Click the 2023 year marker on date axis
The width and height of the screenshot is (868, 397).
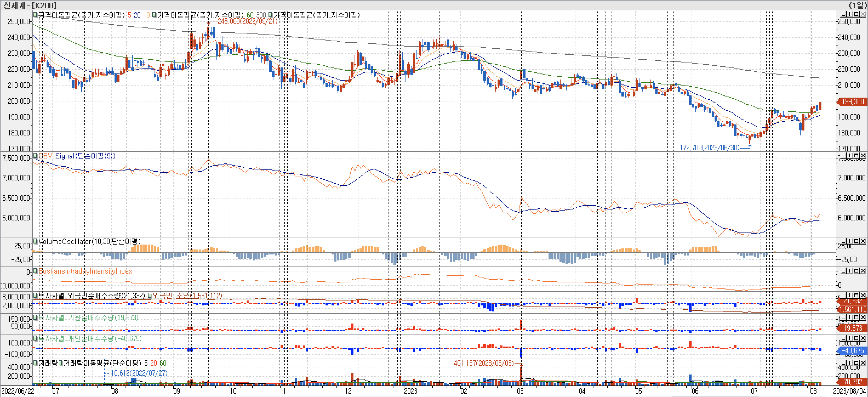410,391
